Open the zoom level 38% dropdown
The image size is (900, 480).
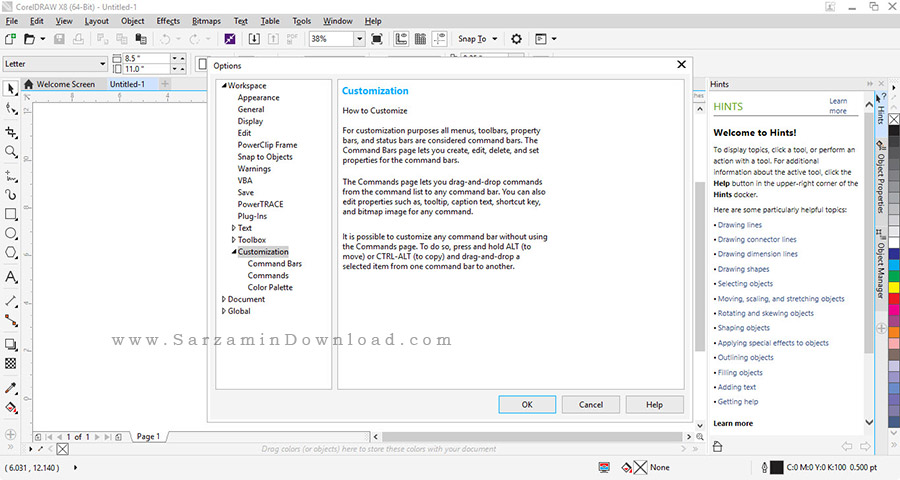point(359,39)
